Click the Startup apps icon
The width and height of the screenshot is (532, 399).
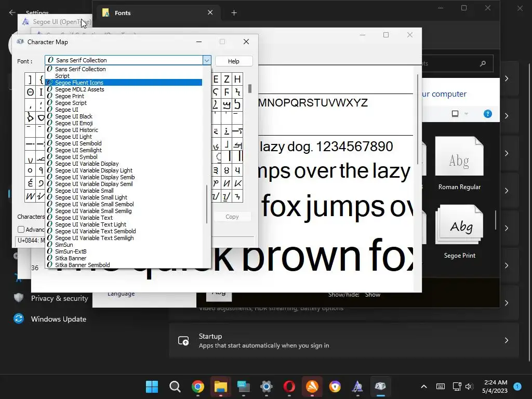coord(183,341)
